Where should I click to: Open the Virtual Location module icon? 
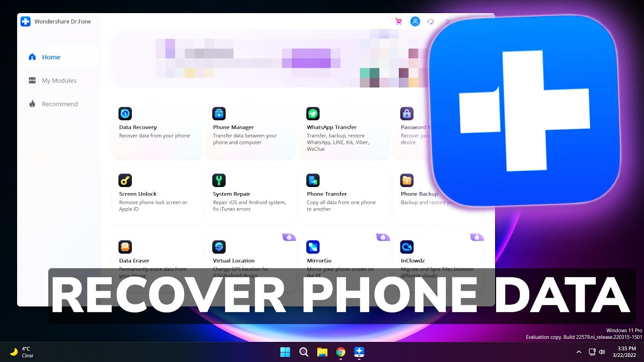pos(219,247)
